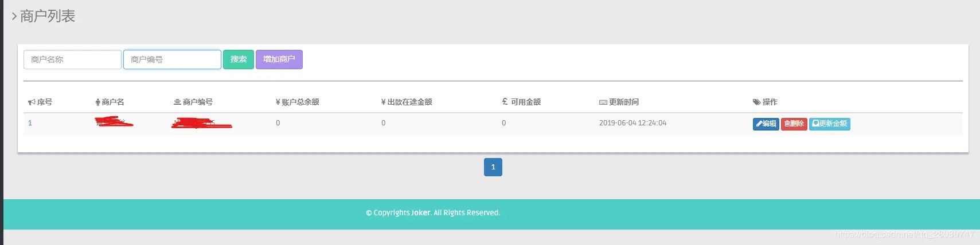Click the chevron before 商户列表

point(14,17)
